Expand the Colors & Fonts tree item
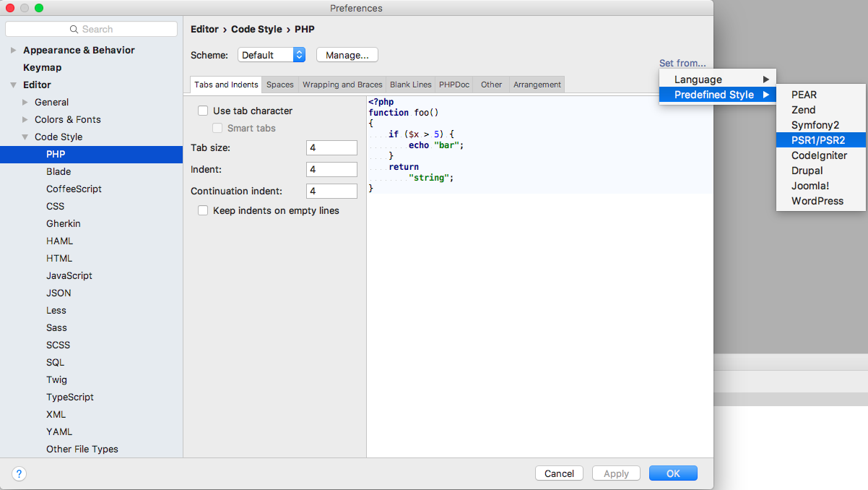 coord(24,119)
